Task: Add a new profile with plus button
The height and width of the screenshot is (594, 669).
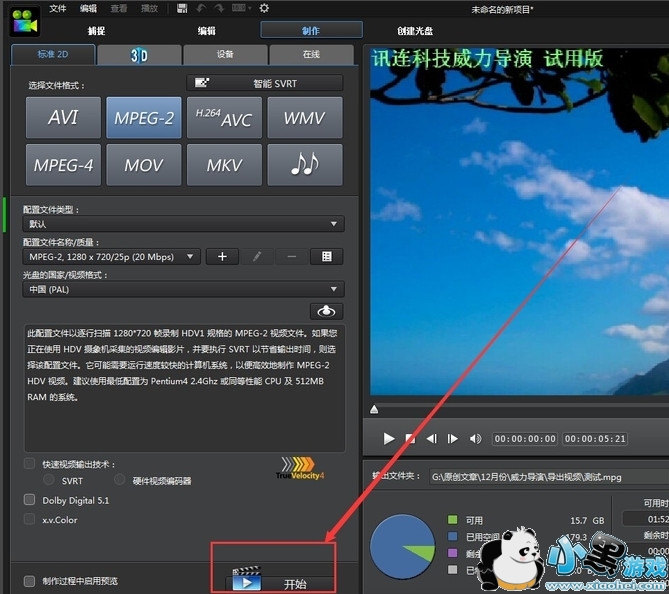Action: [x=222, y=257]
